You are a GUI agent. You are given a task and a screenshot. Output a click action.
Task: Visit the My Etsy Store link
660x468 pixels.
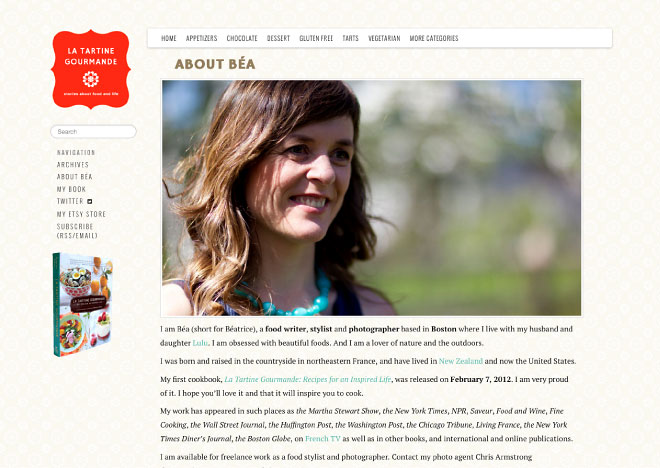coord(81,214)
